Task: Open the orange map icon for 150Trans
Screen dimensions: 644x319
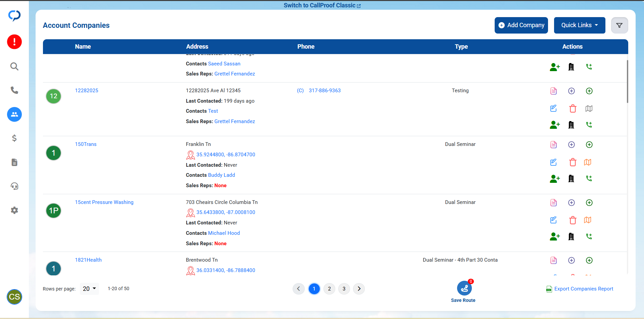Action: [x=588, y=162]
